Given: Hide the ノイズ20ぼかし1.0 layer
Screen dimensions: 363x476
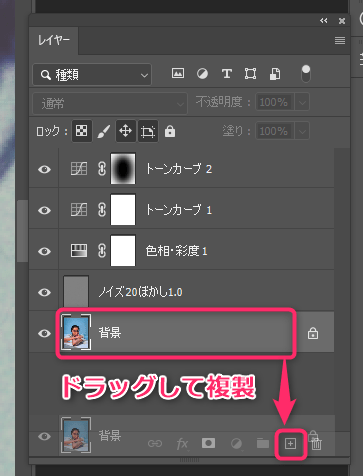Looking at the screenshot, I should coord(44,292).
